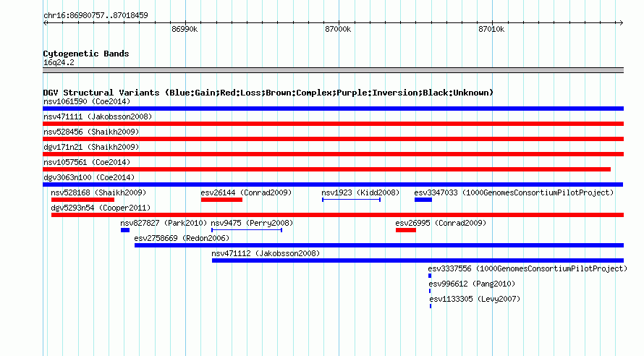Click the 86990k ruler marker
644x356 pixels.
pos(185,29)
